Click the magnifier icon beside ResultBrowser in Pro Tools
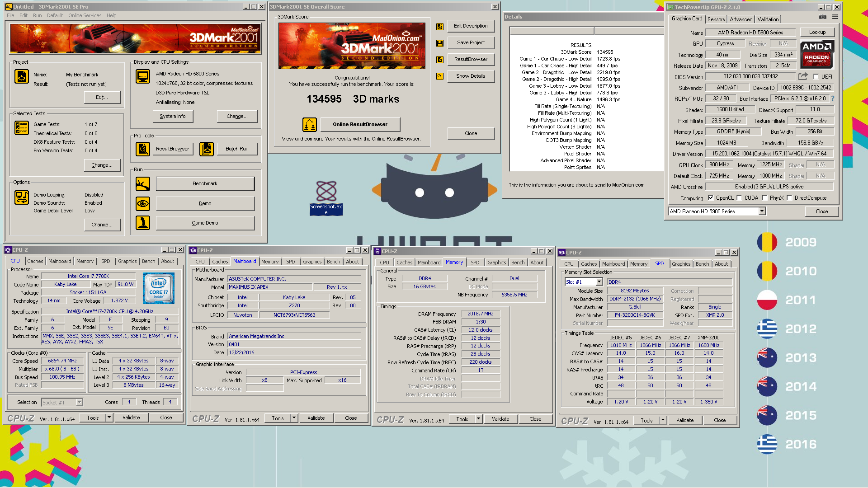Image resolution: width=868 pixels, height=488 pixels. coord(143,149)
